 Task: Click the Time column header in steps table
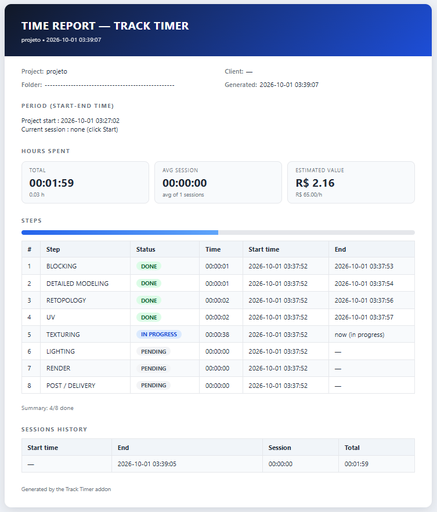(213, 249)
